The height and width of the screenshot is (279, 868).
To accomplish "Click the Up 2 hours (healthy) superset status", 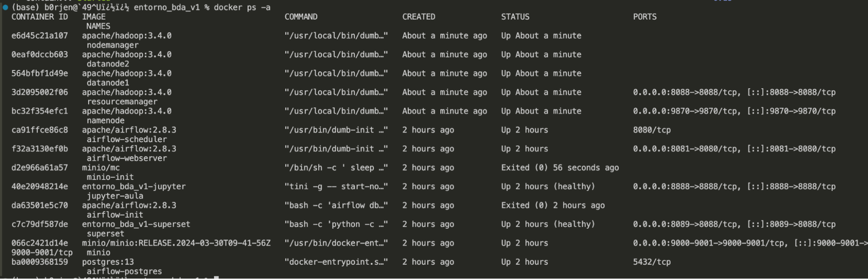I will coord(548,224).
